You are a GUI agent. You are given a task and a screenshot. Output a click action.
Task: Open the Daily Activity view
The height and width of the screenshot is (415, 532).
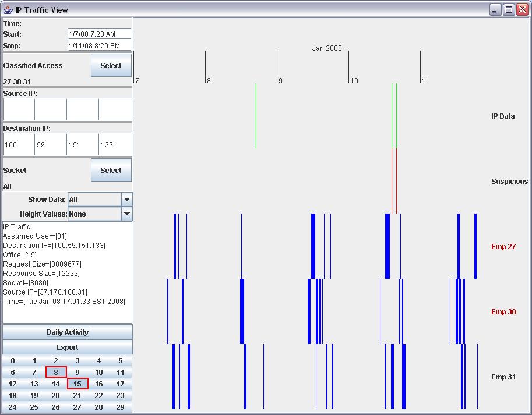point(68,332)
